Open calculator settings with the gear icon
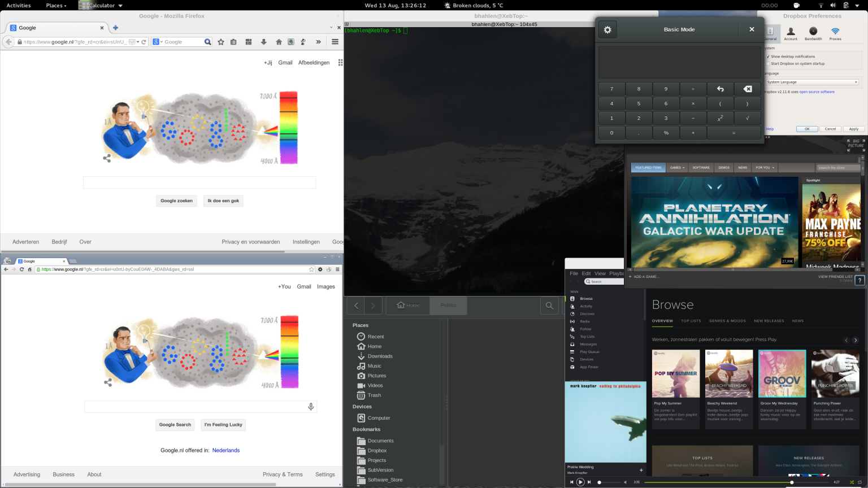This screenshot has width=868, height=488. pos(607,29)
